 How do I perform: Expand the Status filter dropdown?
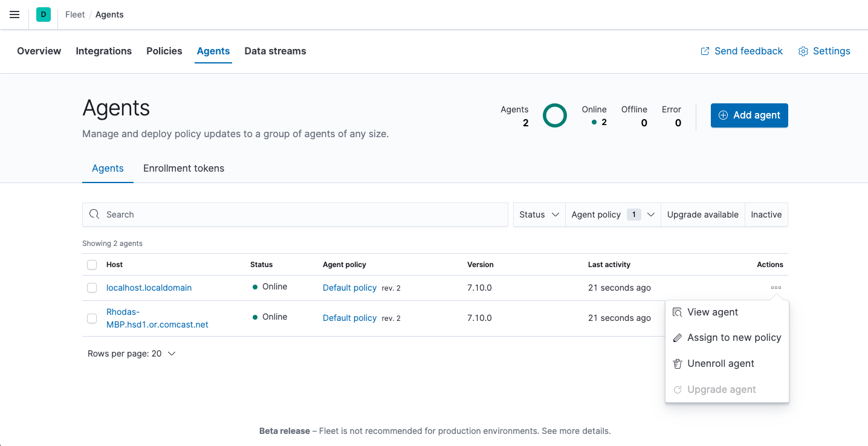(539, 215)
